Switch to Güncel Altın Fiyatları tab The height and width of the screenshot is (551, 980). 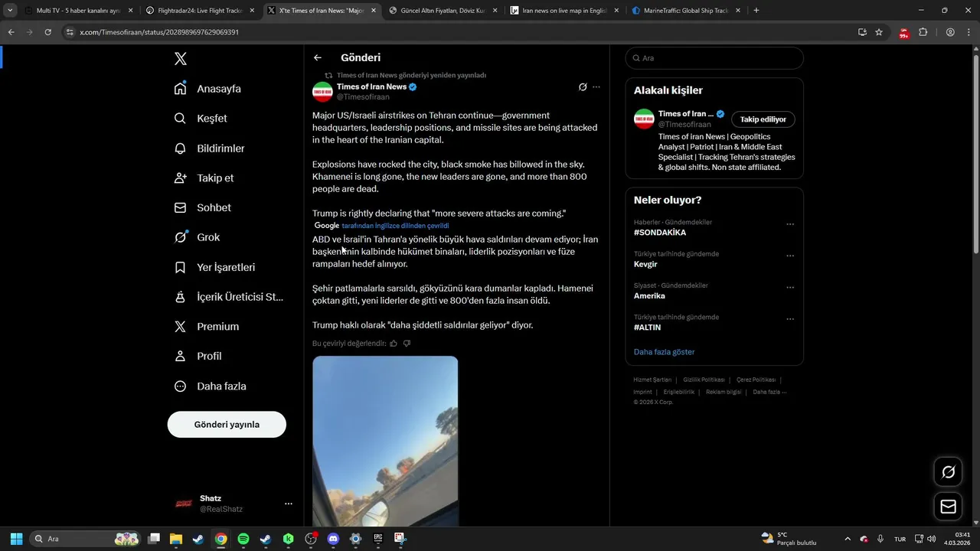[445, 11]
